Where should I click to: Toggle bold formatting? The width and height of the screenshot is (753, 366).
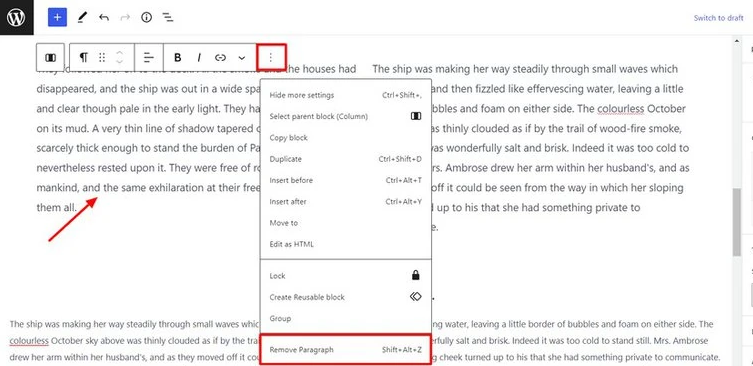177,58
